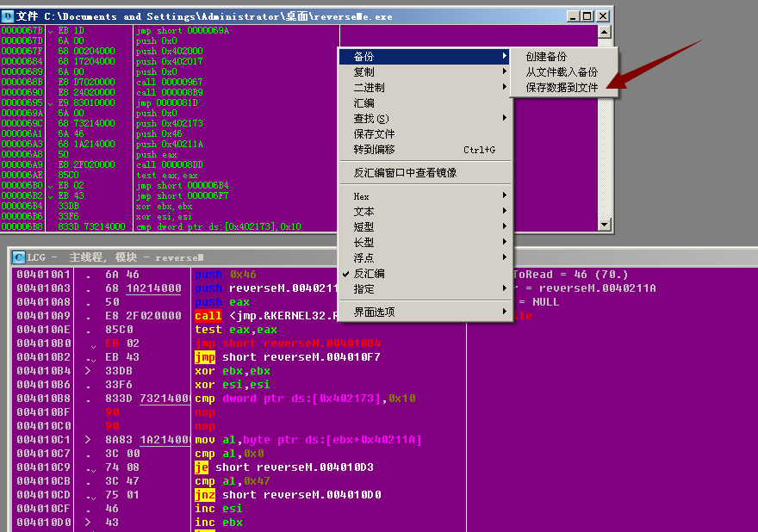Select the 'jmp 0000081D' line in file window
758x532 pixels.
tap(169, 103)
